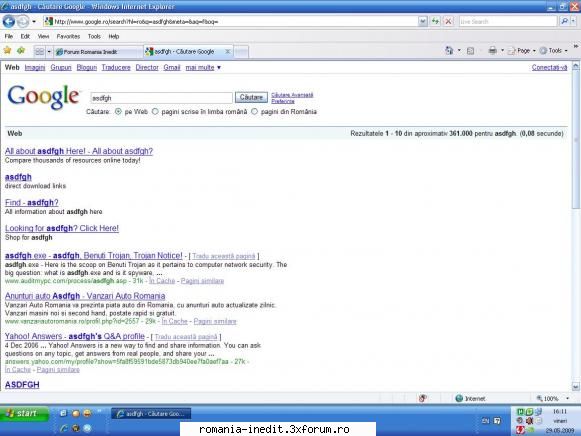Open the Home button dropdown arrow
The image size is (581, 436).
pyautogui.click(x=459, y=50)
